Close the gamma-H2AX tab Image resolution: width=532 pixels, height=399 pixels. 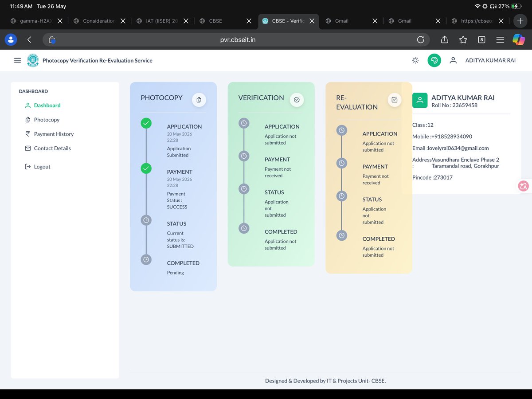60,21
